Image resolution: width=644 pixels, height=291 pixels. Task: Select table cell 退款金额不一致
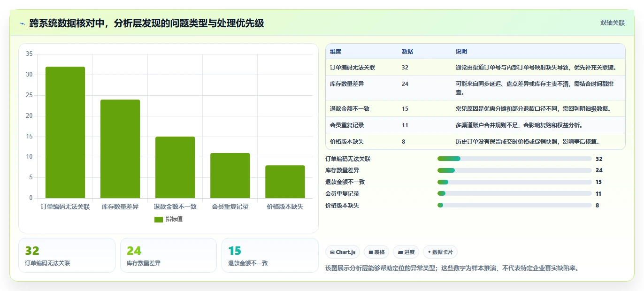350,109
